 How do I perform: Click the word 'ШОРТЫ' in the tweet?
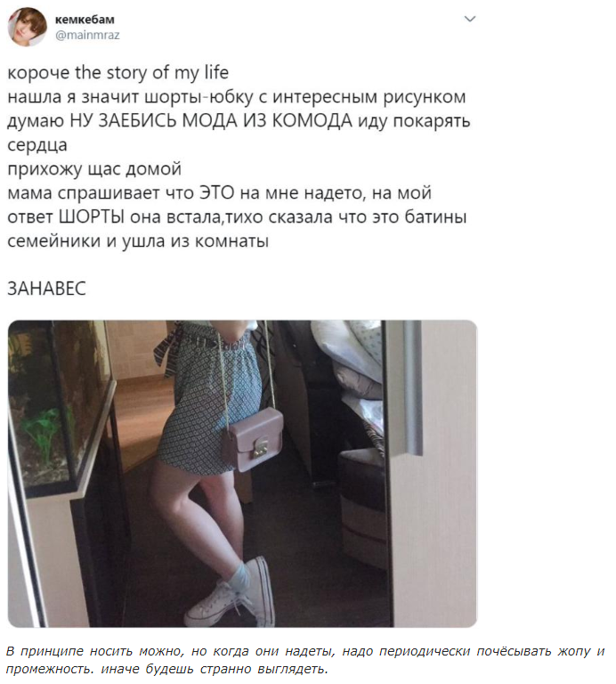[x=92, y=216]
